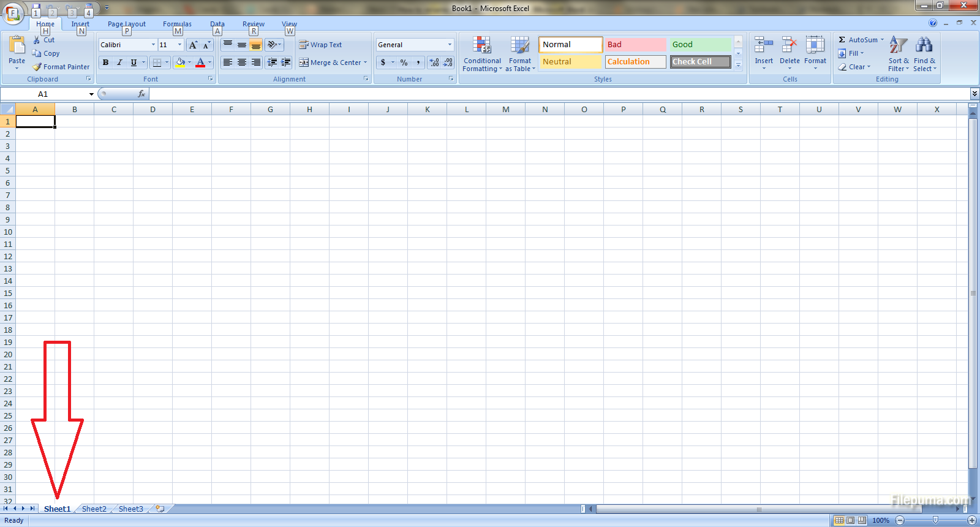Activate Format Painter brush

pyautogui.click(x=61, y=67)
